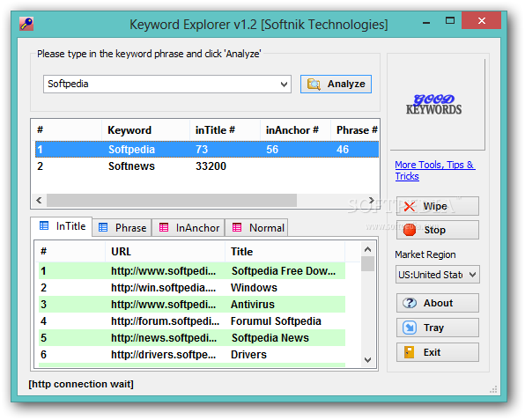Image resolution: width=525 pixels, height=420 pixels.
Task: Select the http://win.softpedia.... URL
Action: 163,288
